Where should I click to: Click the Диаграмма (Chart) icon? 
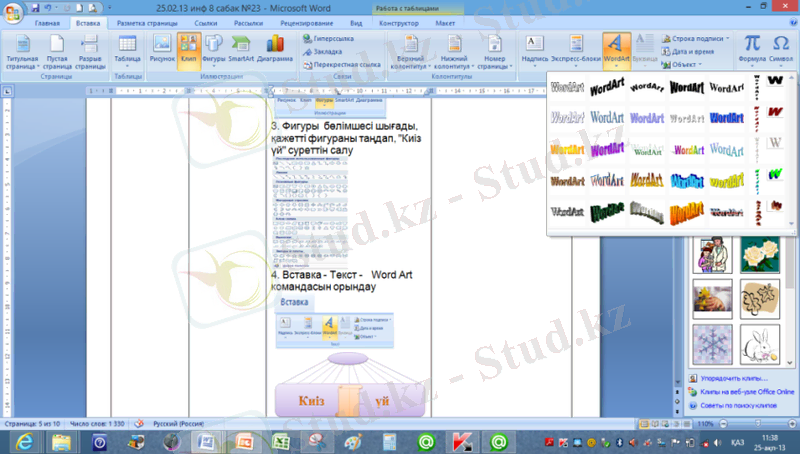274,48
